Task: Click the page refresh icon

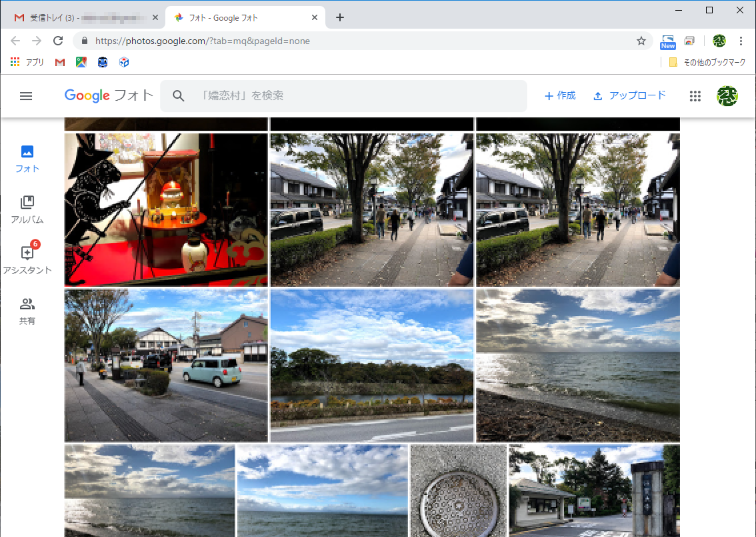Action: coord(58,41)
